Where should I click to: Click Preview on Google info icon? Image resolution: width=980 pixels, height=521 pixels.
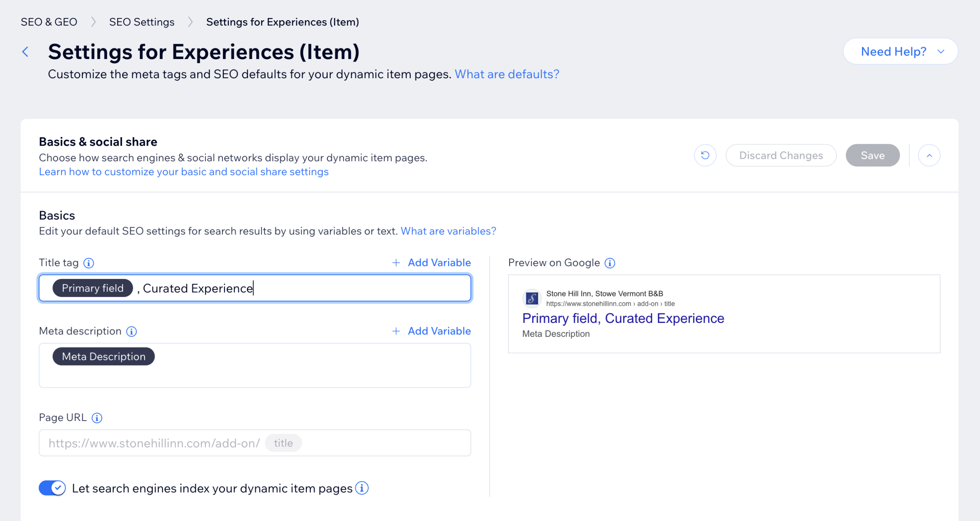(x=610, y=263)
